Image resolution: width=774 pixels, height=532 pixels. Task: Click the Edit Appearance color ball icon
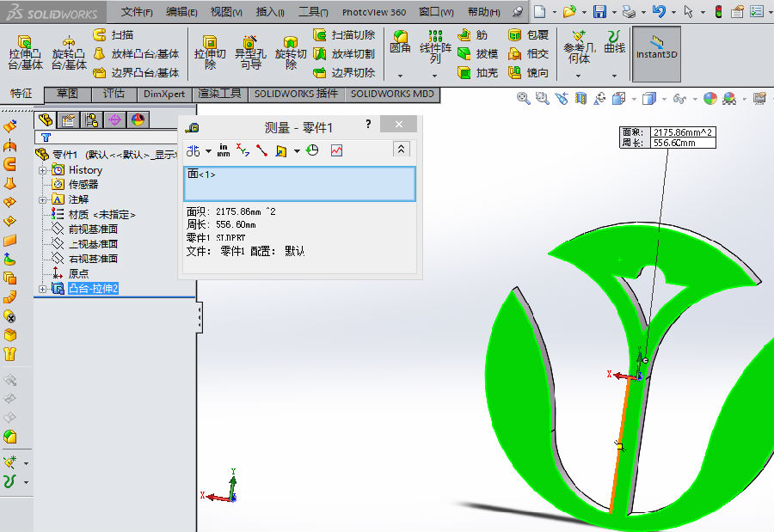click(710, 99)
